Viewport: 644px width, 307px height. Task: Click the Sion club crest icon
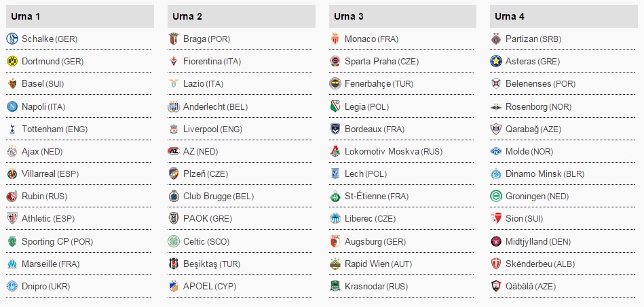(496, 219)
